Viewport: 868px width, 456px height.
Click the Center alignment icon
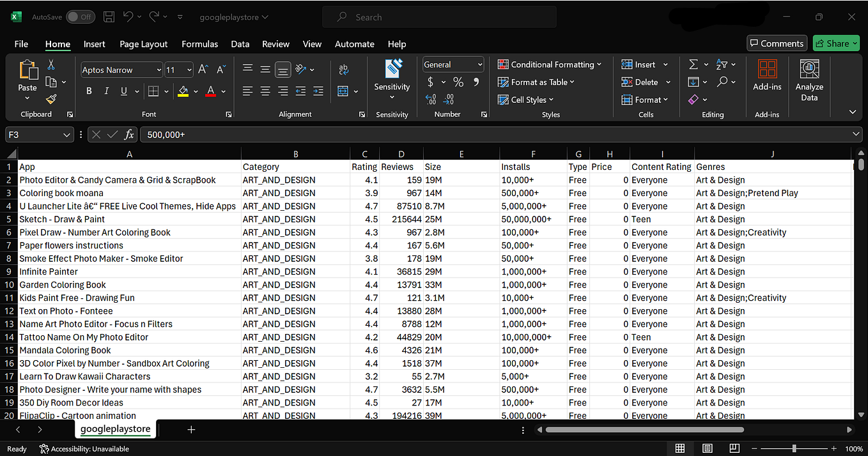point(265,91)
